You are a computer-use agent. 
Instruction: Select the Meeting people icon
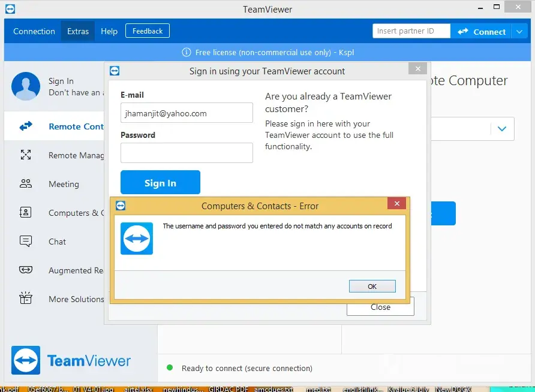(x=26, y=184)
